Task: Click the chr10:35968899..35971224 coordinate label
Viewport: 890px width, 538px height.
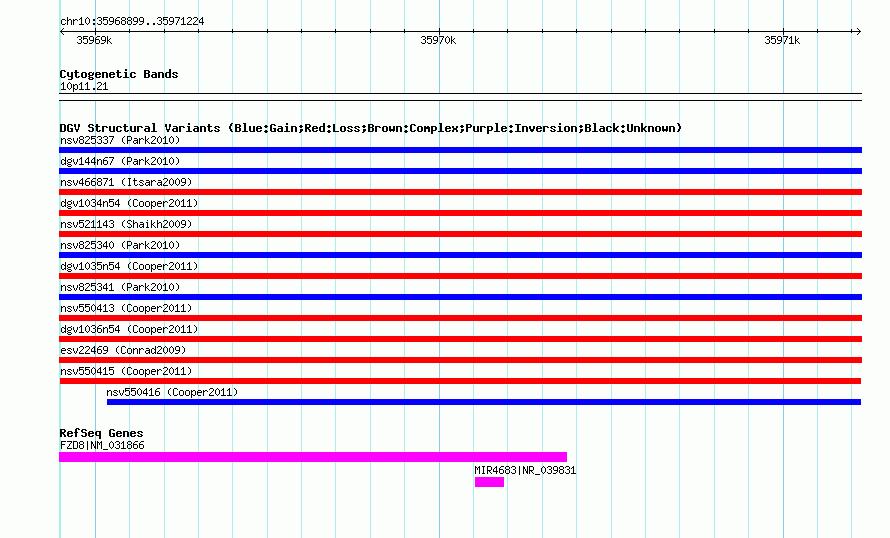Action: [x=132, y=21]
